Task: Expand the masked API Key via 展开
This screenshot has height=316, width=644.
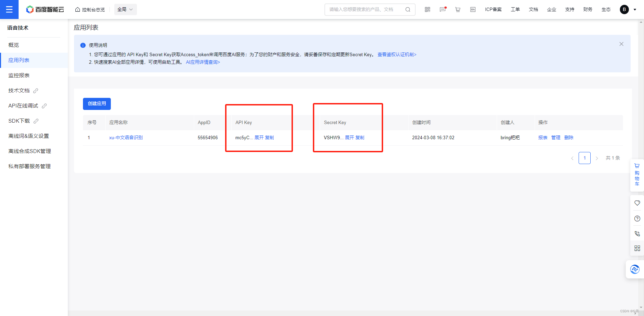Action: click(258, 137)
